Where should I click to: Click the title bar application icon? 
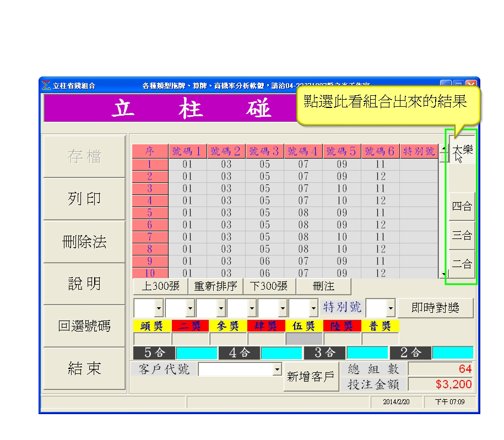point(46,85)
